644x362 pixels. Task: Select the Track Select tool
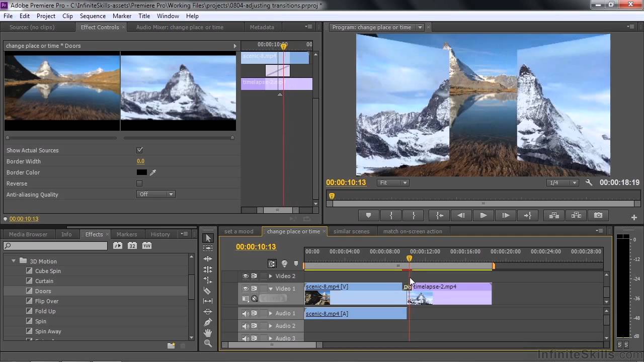click(208, 248)
